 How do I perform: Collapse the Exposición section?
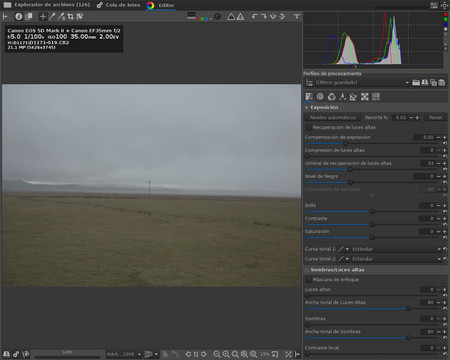click(306, 108)
